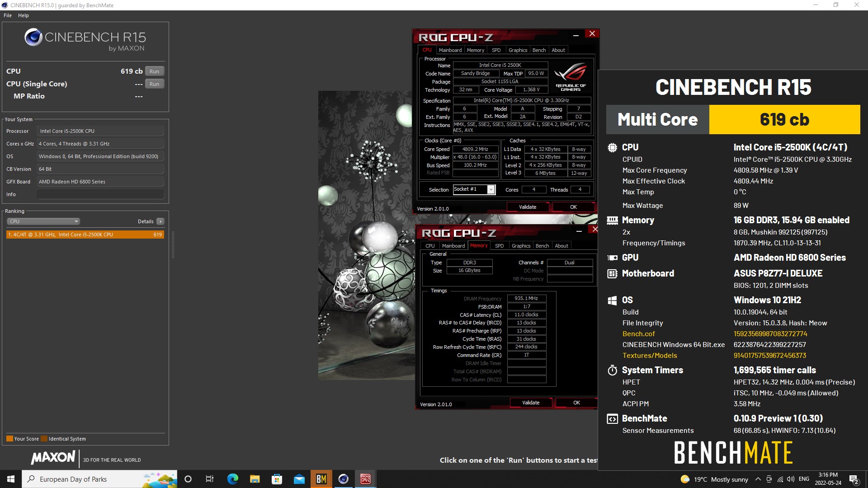Show hidden system tray icons
The height and width of the screenshot is (488, 868).
coord(758,479)
